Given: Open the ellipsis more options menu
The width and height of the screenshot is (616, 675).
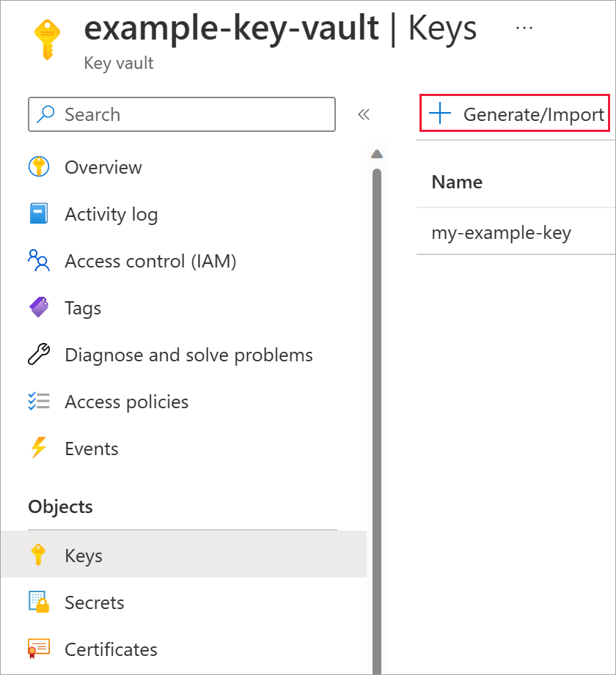Looking at the screenshot, I should [524, 27].
